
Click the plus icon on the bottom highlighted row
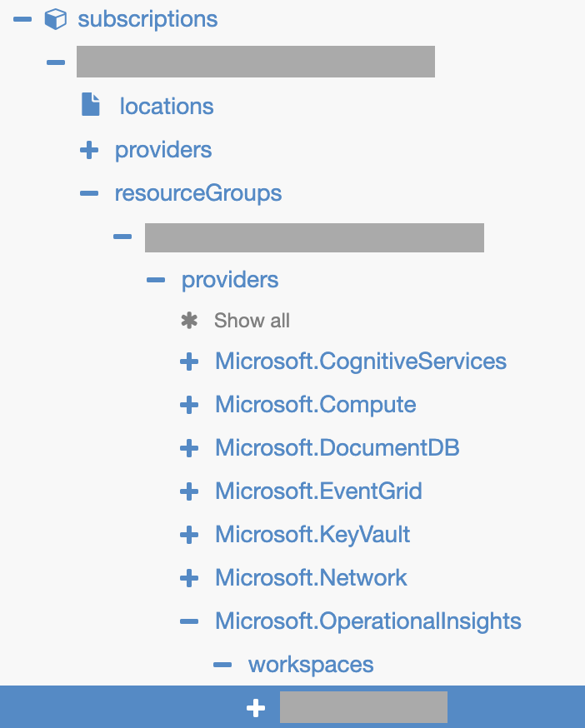(256, 706)
